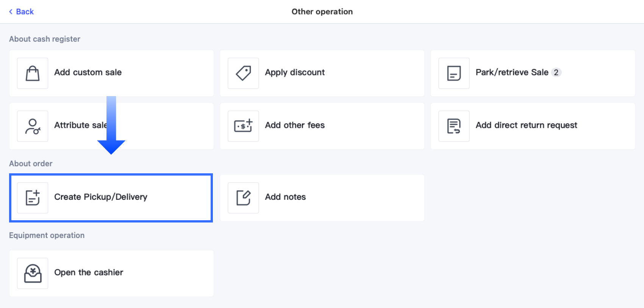Click the Create Pickup/Delivery order icon
Screen dimensions: 644x308
33,198
